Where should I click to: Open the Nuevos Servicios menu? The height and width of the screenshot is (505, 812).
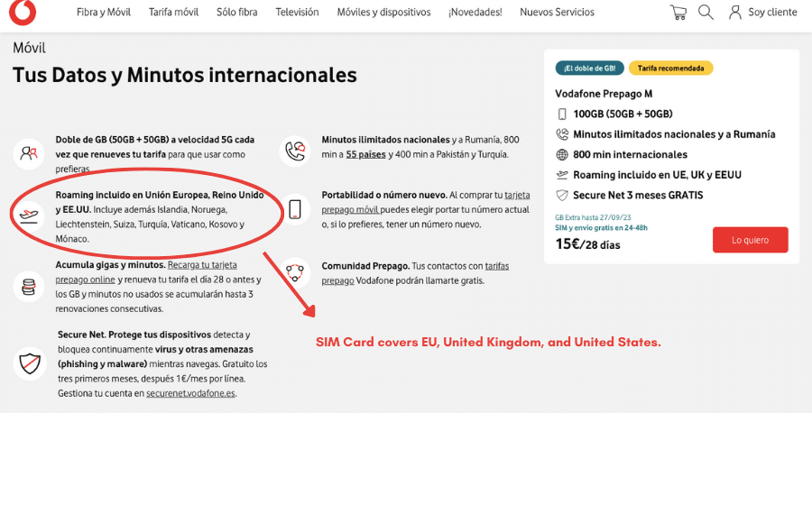click(x=558, y=12)
